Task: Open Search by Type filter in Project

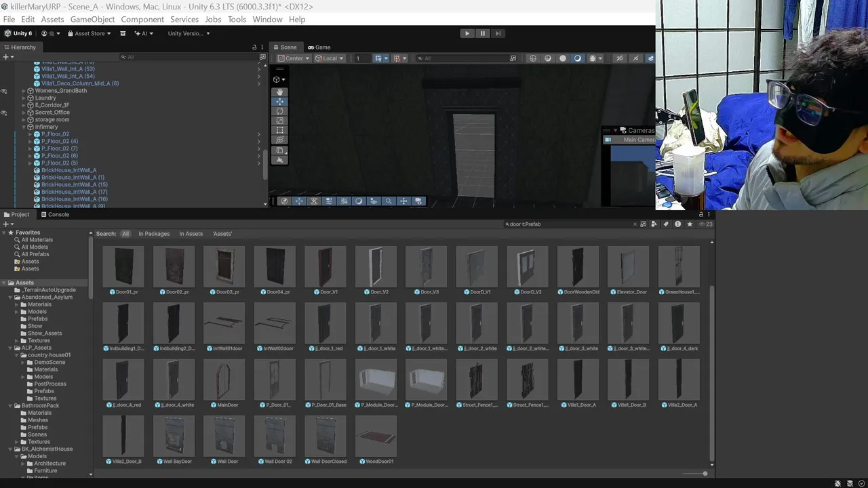Action: 654,224
